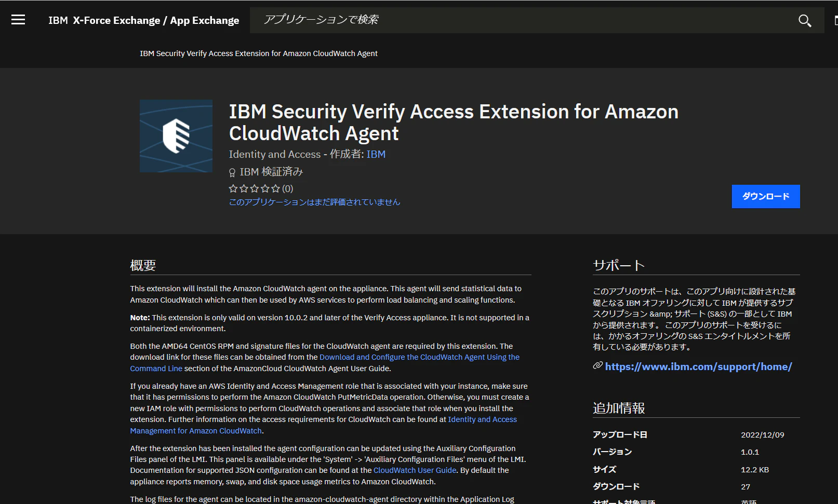Open the not-yet-rated reviews link

(x=315, y=202)
